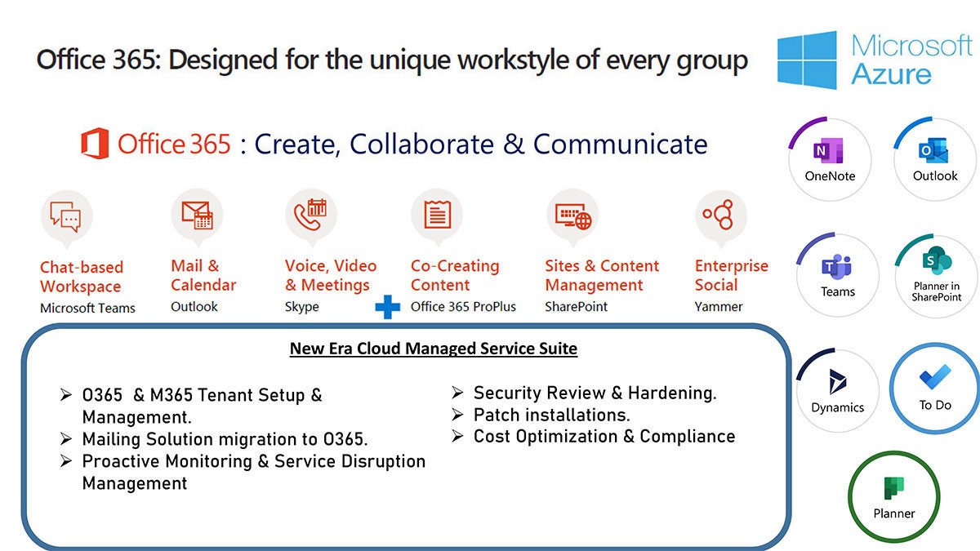
Task: Click the 'Enterprise Social' label
Action: pyautogui.click(x=732, y=275)
